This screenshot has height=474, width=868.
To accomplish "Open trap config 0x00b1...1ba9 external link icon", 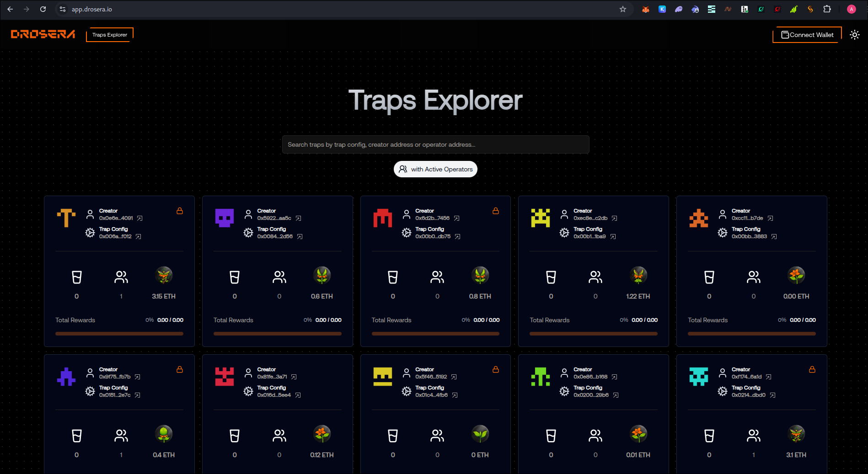I will coord(613,237).
